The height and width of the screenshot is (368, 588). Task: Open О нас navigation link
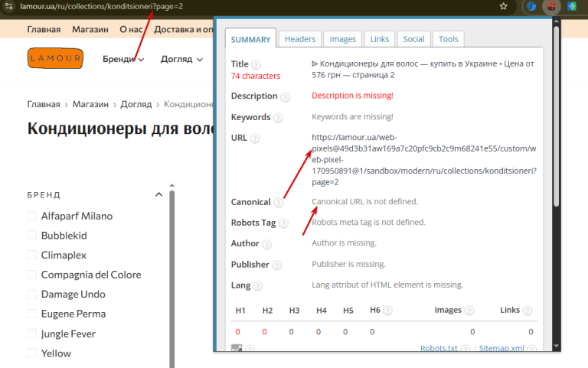[x=131, y=29]
